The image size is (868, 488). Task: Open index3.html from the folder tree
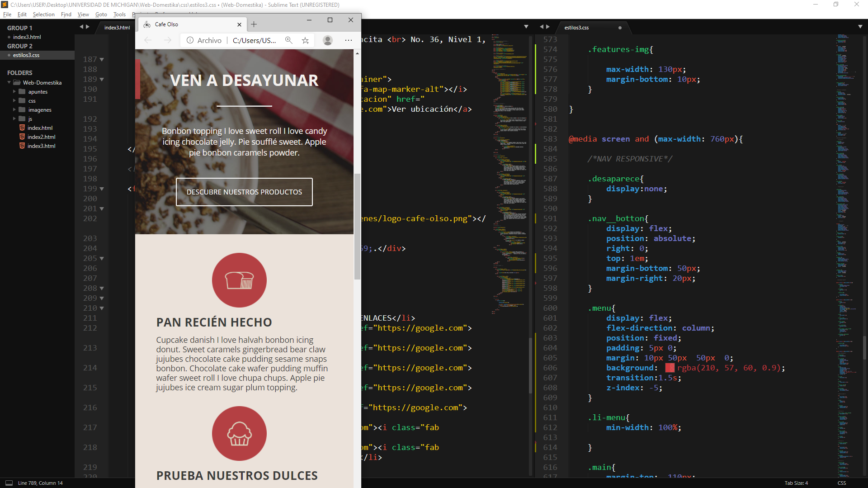[41, 146]
